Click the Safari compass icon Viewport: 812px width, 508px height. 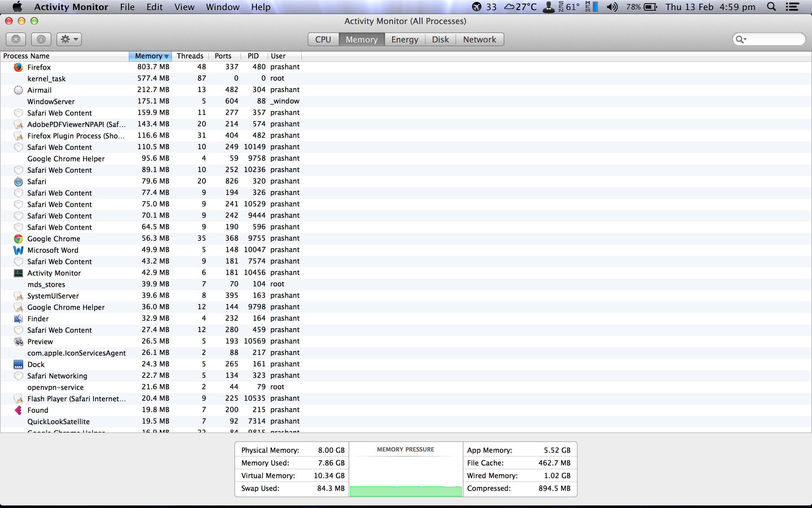click(x=18, y=181)
